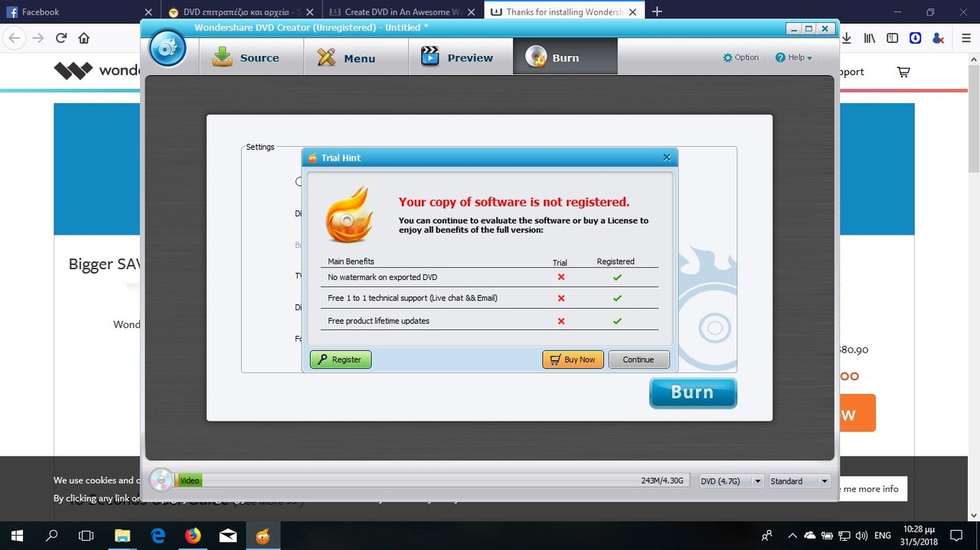
Task: Click the Registered column header
Action: tap(616, 262)
